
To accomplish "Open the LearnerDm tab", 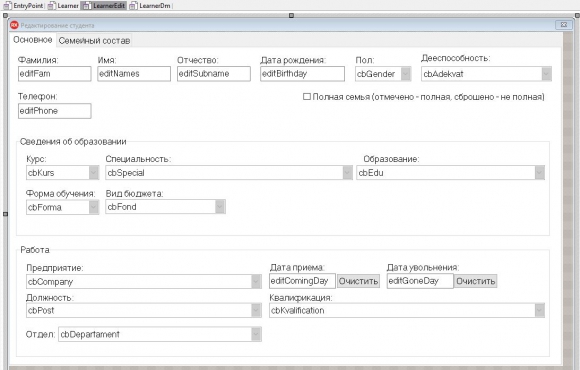I will pos(150,6).
